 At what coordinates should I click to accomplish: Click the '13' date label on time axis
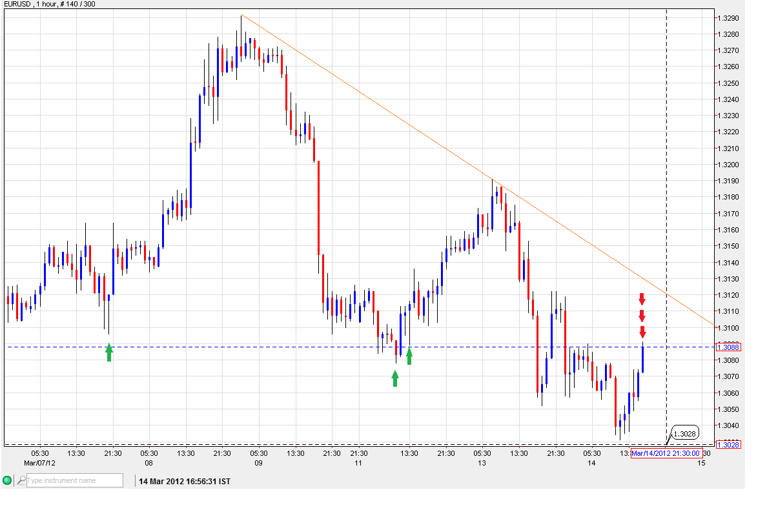point(482,462)
